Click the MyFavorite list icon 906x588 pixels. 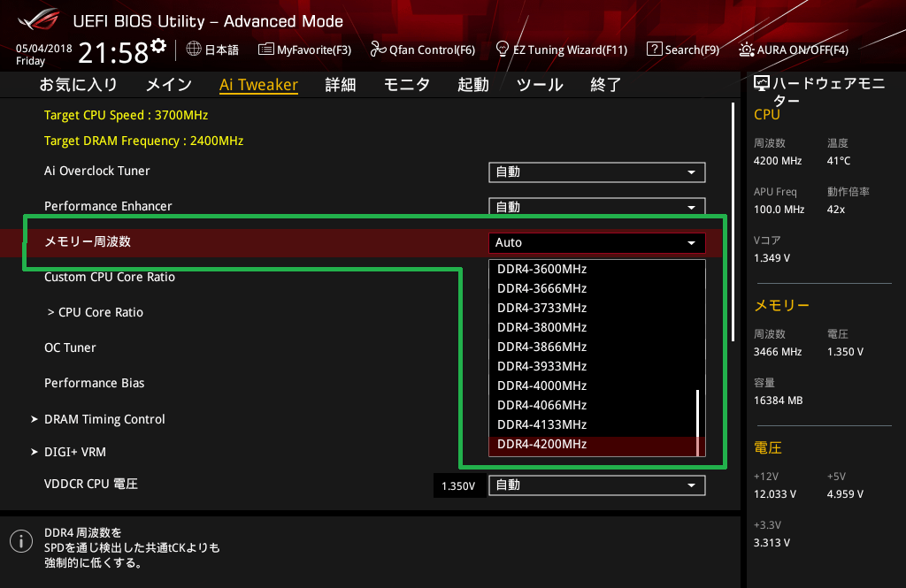click(265, 50)
